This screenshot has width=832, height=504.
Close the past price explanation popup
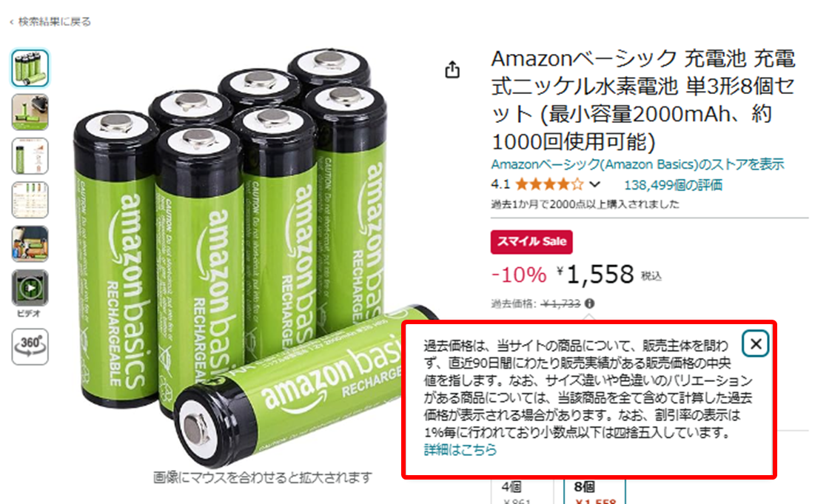click(x=756, y=344)
